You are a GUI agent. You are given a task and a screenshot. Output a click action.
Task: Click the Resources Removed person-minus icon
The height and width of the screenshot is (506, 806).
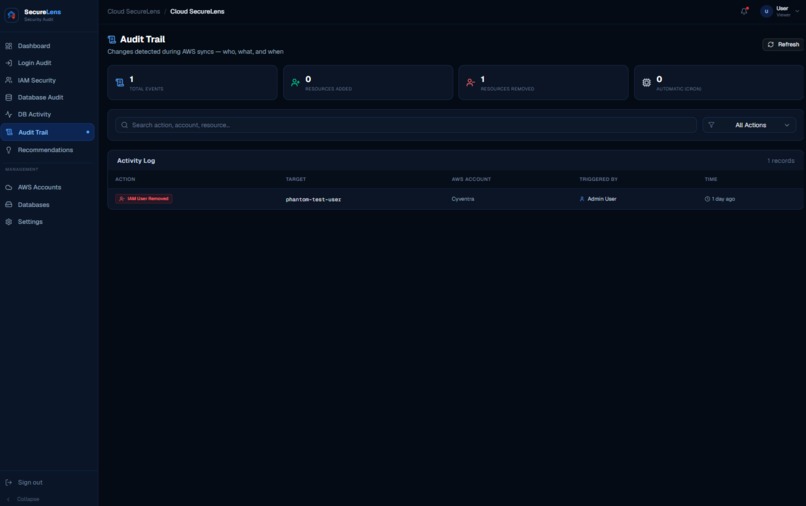[x=470, y=82]
